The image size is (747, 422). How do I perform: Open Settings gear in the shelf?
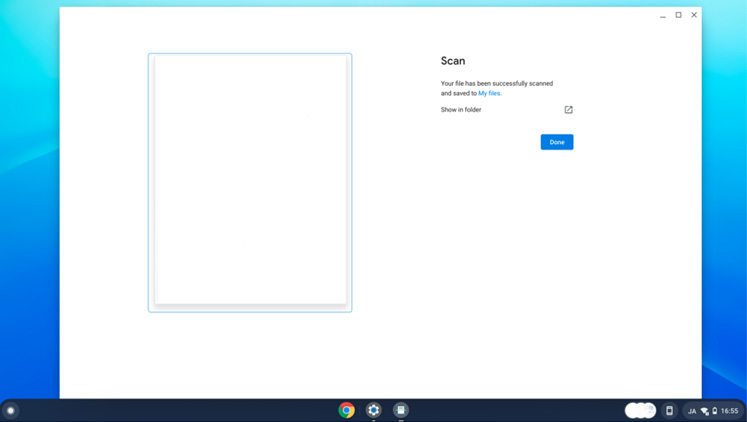[374, 410]
